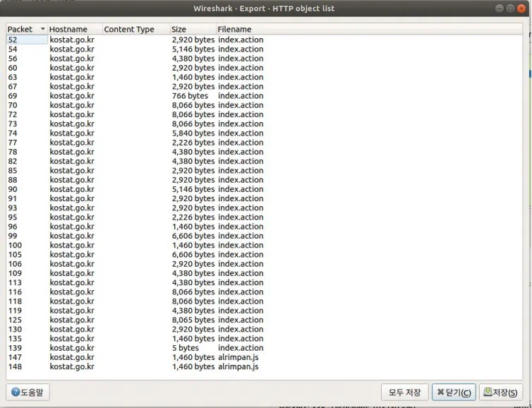This screenshot has width=532, height=408.
Task: Select the 8,065 bytes row of packet 125
Action: tap(265, 320)
